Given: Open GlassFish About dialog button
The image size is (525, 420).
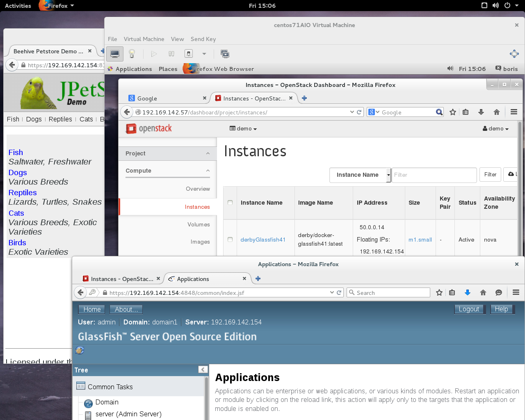Looking at the screenshot, I should [x=126, y=309].
